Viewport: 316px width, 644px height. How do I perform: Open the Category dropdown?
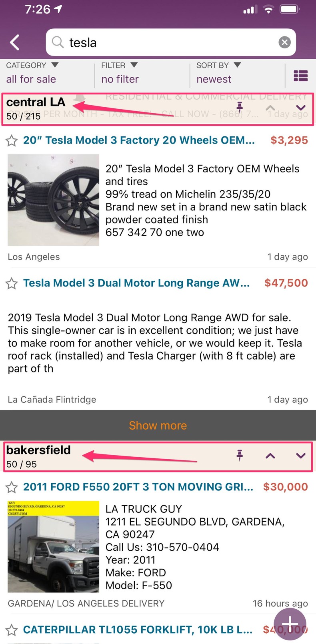[32, 73]
